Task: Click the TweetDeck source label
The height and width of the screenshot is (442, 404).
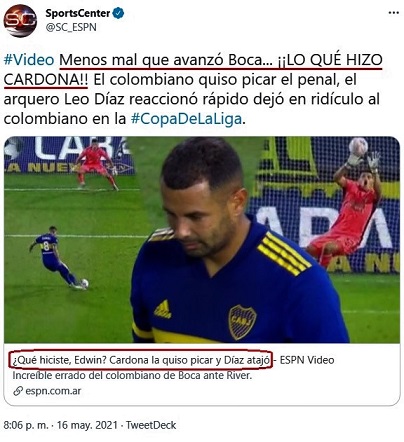Action: pyautogui.click(x=151, y=425)
